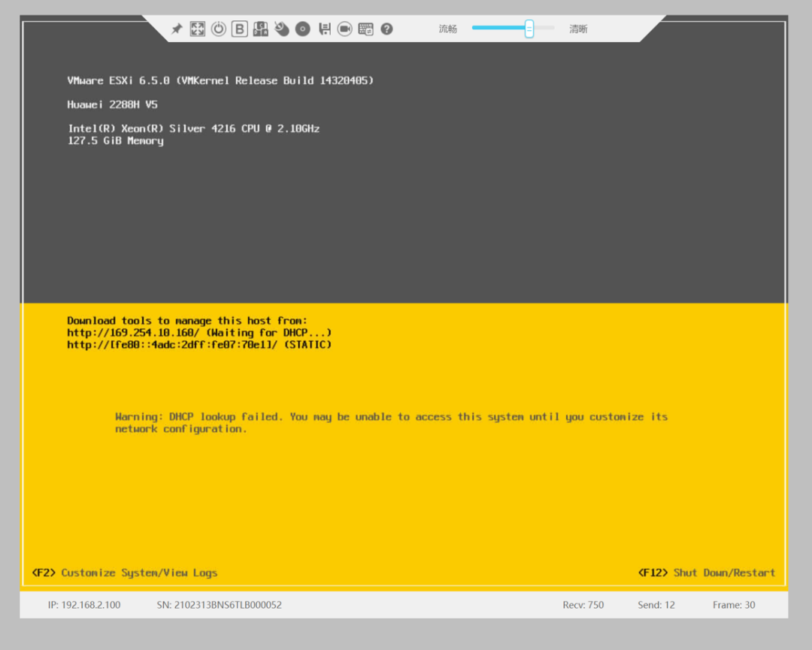Click the VMware ESXi 6.5.0 version line
The image size is (812, 650).
click(x=220, y=80)
